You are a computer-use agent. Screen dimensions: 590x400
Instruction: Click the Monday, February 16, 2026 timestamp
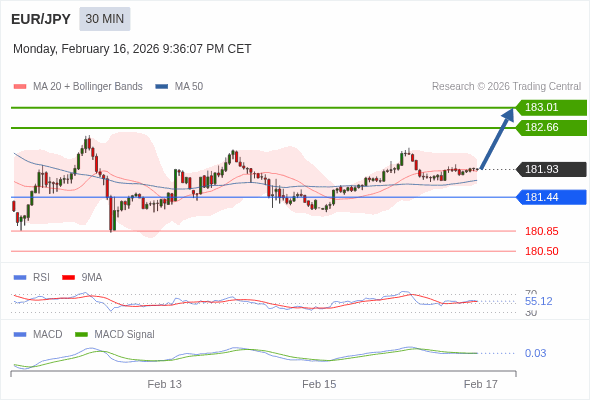point(132,49)
